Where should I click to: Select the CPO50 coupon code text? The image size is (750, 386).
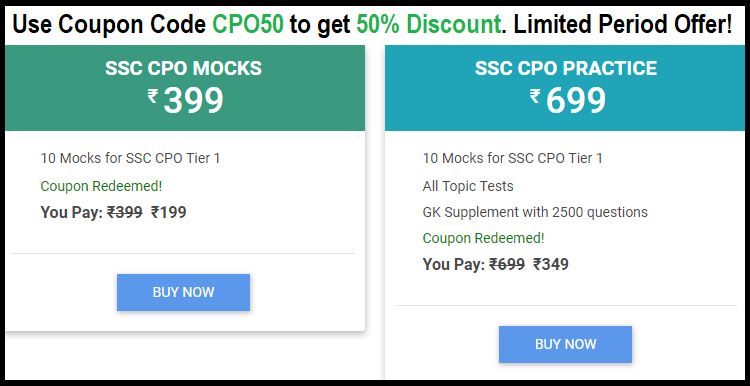pos(248,24)
